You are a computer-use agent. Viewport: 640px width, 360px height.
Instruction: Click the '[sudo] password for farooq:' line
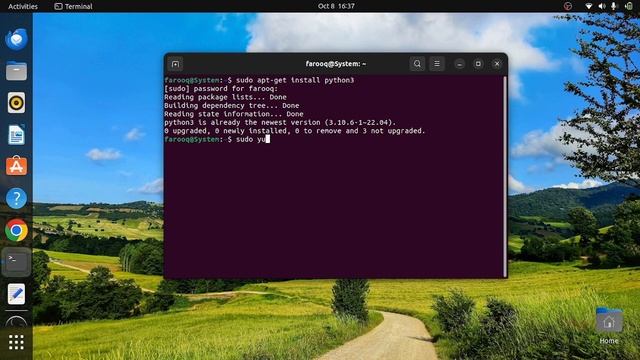(221, 89)
